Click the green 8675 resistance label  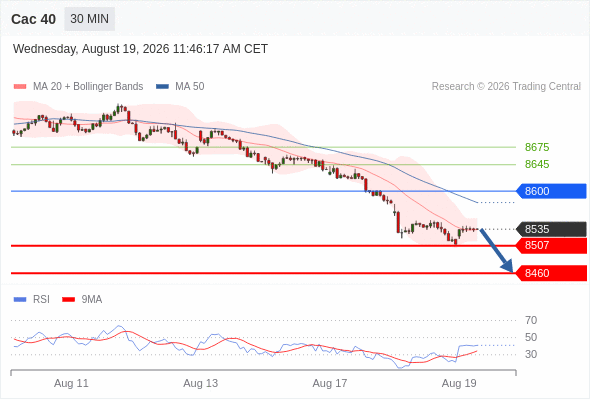(537, 147)
